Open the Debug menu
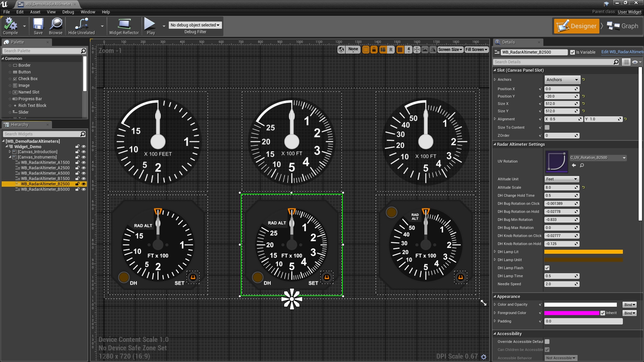This screenshot has height=362, width=644. [68, 12]
